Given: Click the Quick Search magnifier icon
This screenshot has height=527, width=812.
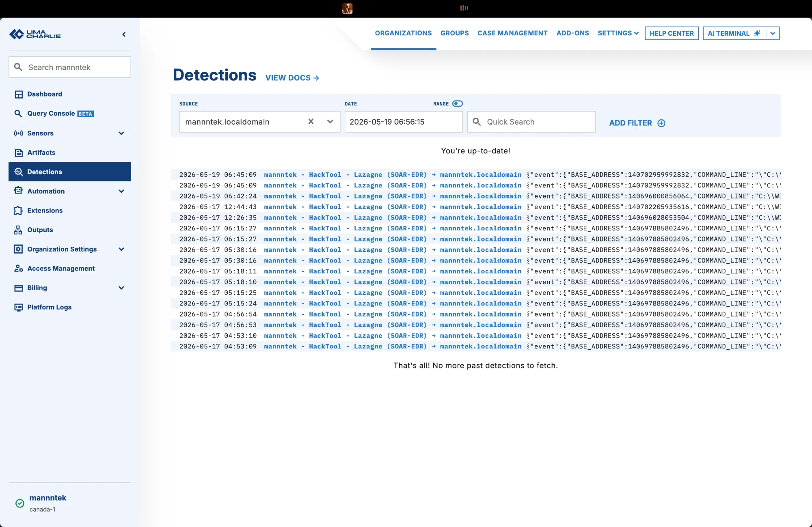Looking at the screenshot, I should [477, 122].
